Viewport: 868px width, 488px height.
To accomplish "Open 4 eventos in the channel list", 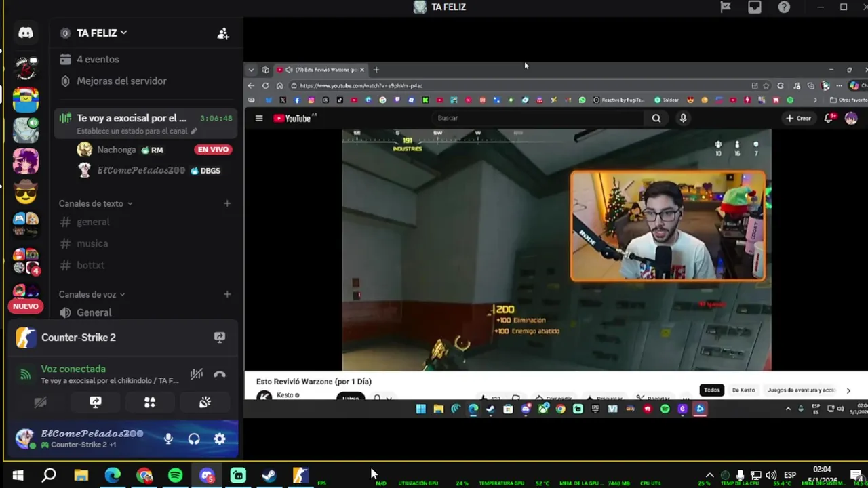I will [x=98, y=59].
